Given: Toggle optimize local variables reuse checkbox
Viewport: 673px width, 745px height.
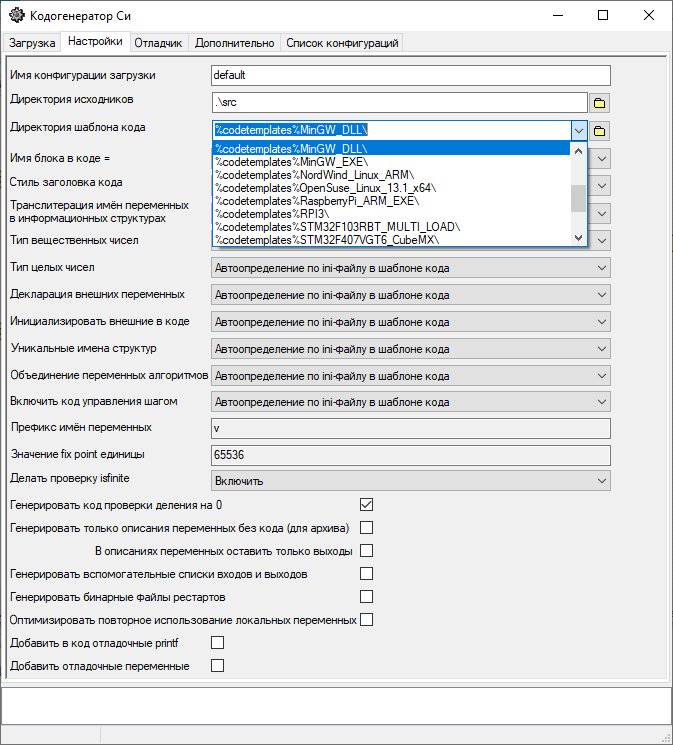Looking at the screenshot, I should pyautogui.click(x=366, y=620).
